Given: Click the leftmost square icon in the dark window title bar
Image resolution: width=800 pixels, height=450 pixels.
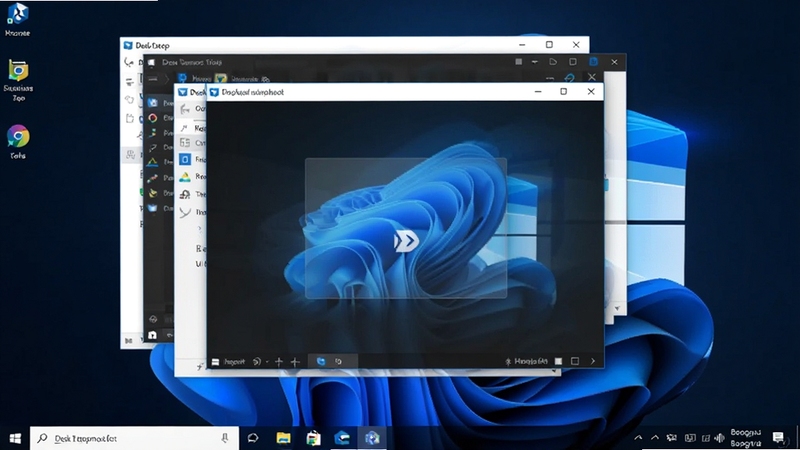Looking at the screenshot, I should coord(518,62).
